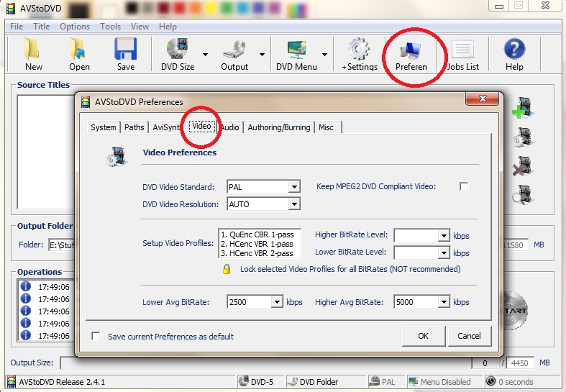Switch to the Misc tab

point(326,127)
